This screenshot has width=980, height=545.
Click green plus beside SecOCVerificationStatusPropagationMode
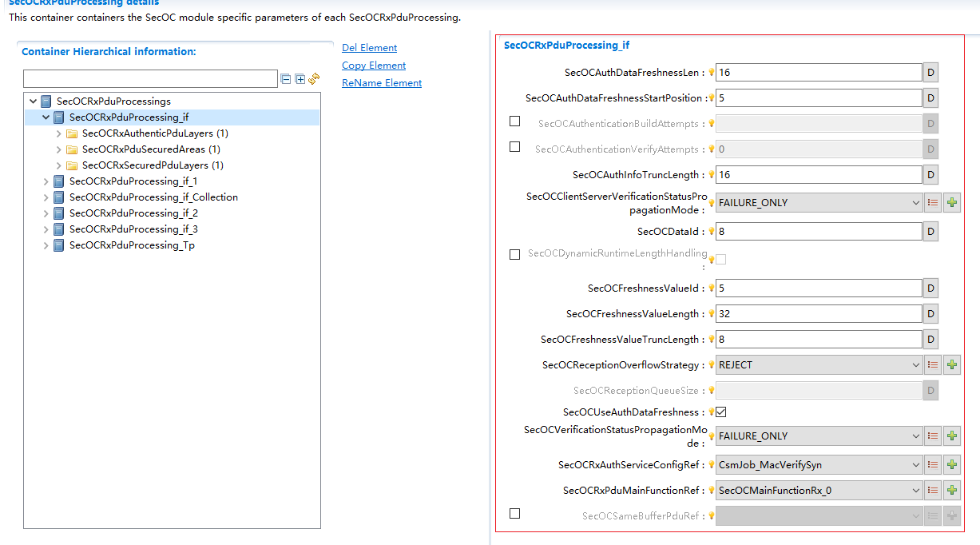(951, 436)
